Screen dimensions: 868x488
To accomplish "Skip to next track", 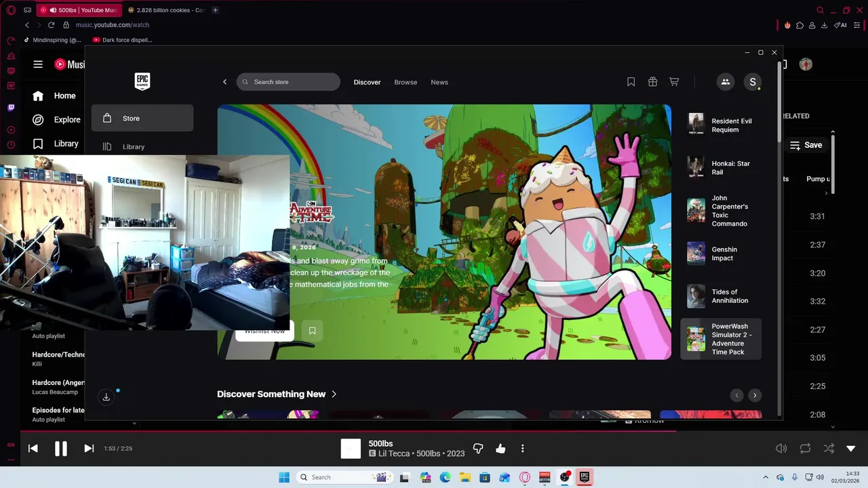I will [x=89, y=449].
